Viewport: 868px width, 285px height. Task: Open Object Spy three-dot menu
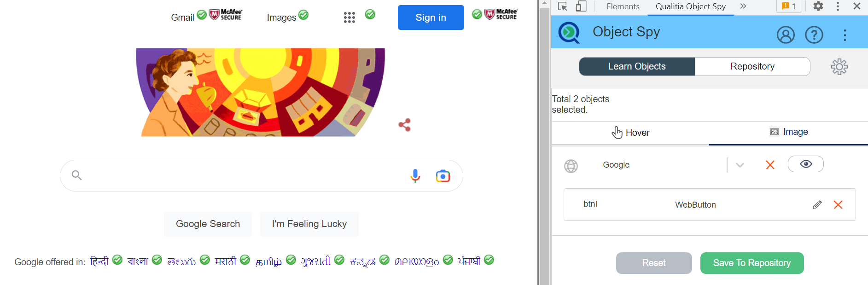[845, 35]
